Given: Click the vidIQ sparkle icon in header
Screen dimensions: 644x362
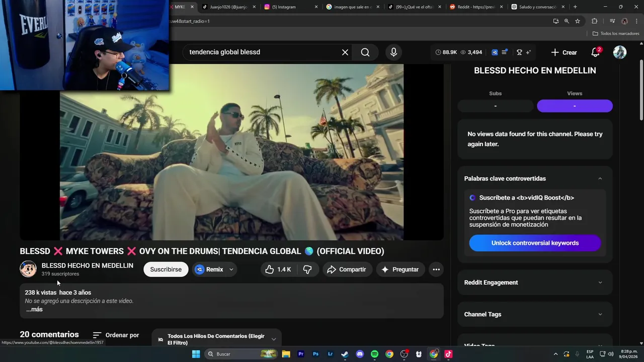Looking at the screenshot, I should point(528,52).
